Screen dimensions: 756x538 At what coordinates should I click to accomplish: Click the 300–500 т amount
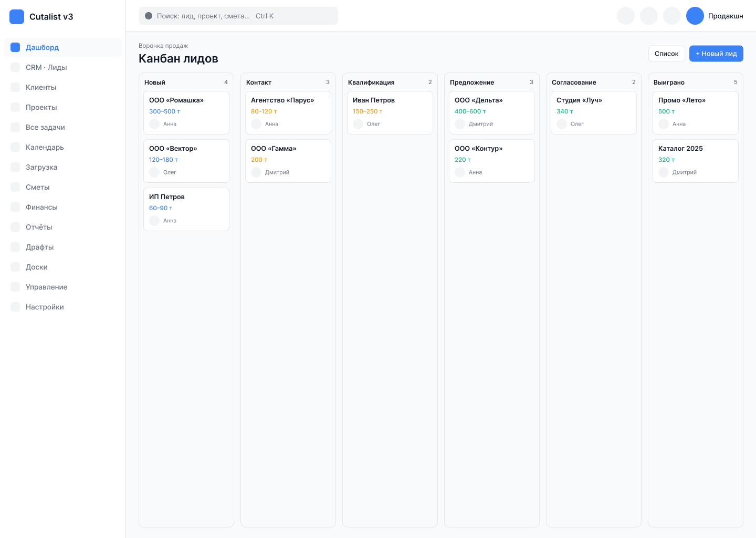(x=164, y=111)
